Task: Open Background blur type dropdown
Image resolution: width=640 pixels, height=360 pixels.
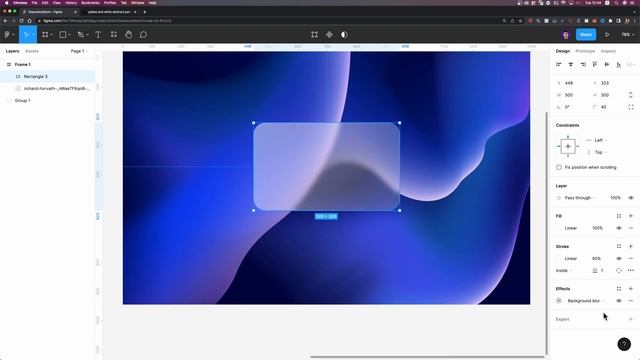Action: coord(586,301)
